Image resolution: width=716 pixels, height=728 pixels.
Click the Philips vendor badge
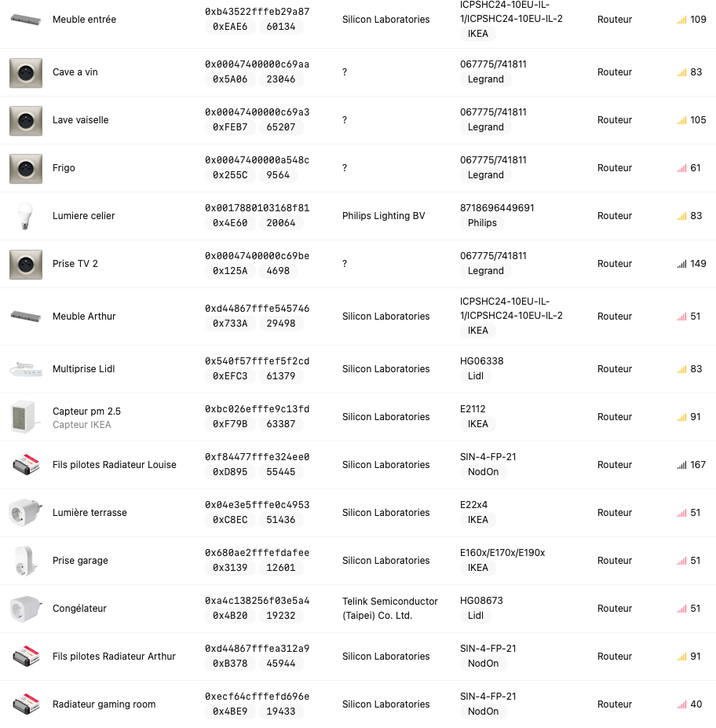tap(482, 223)
